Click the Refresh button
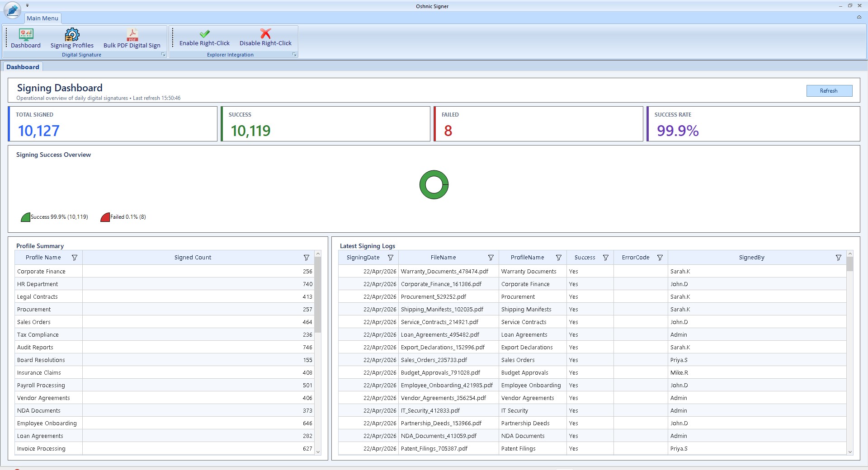868x470 pixels. [829, 91]
